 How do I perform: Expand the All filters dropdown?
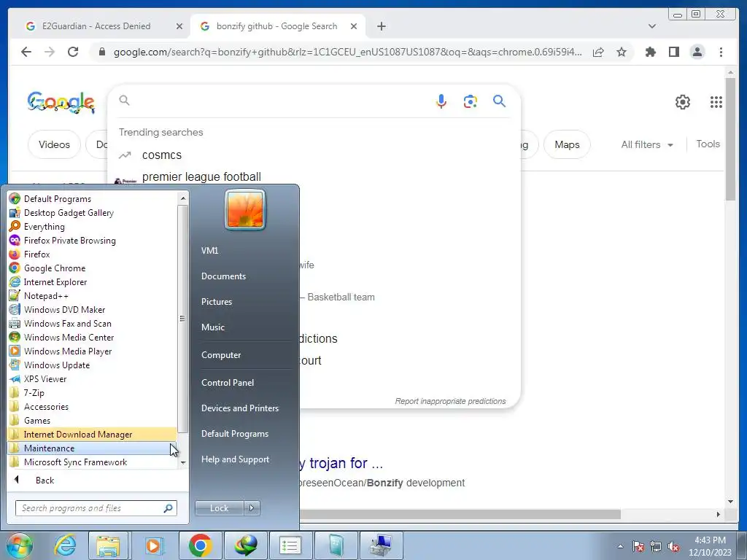pyautogui.click(x=647, y=144)
